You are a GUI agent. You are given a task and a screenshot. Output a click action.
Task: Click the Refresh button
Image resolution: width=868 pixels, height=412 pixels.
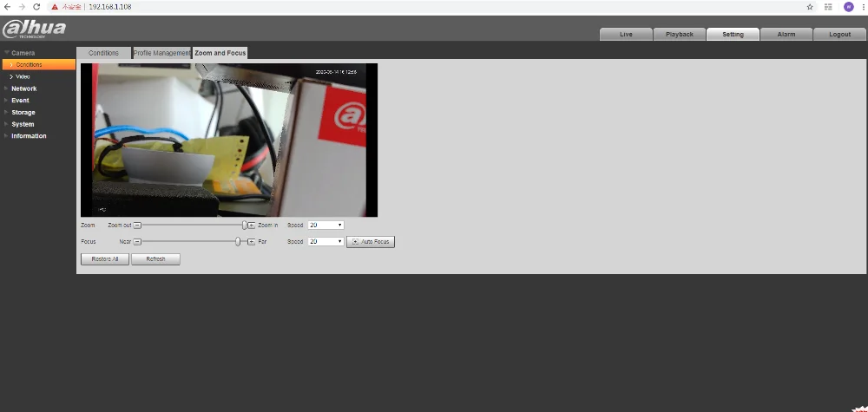tap(155, 259)
